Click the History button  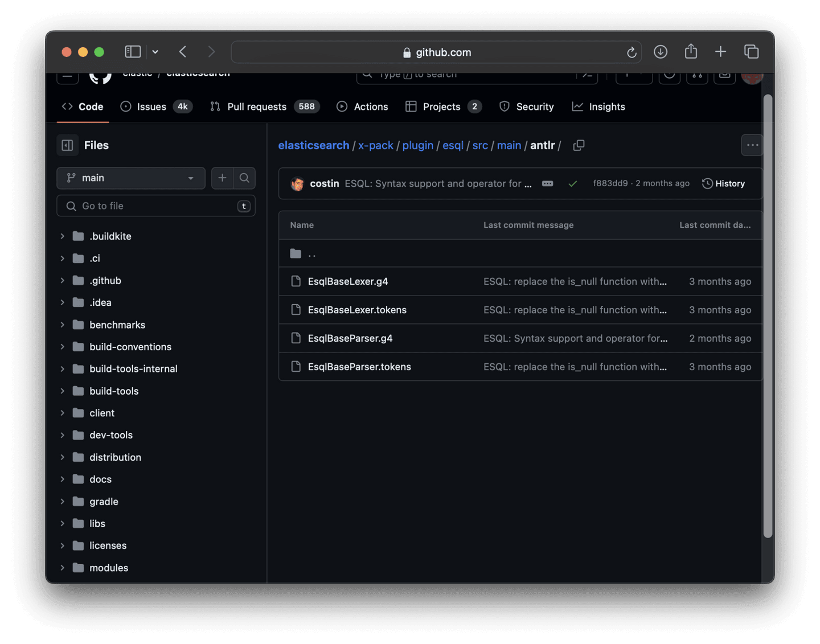click(x=724, y=183)
